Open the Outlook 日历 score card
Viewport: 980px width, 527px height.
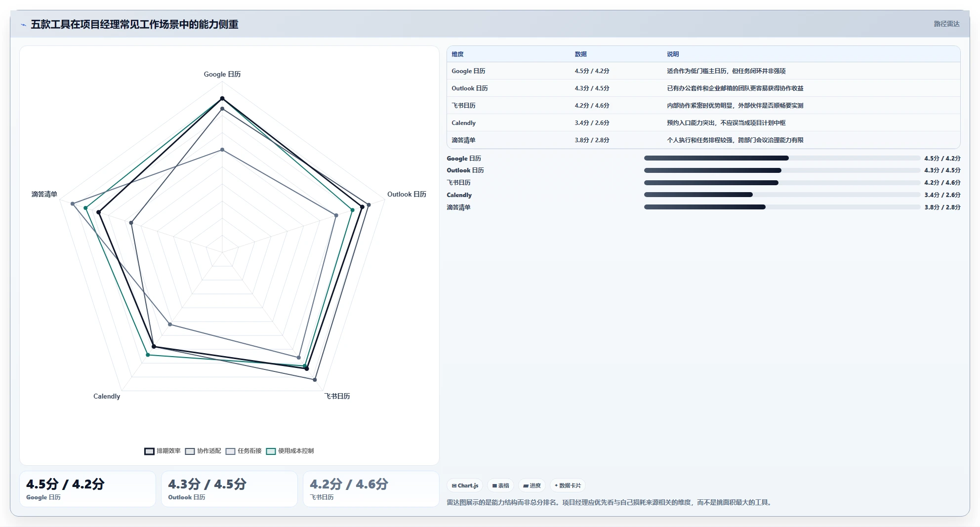coord(229,489)
